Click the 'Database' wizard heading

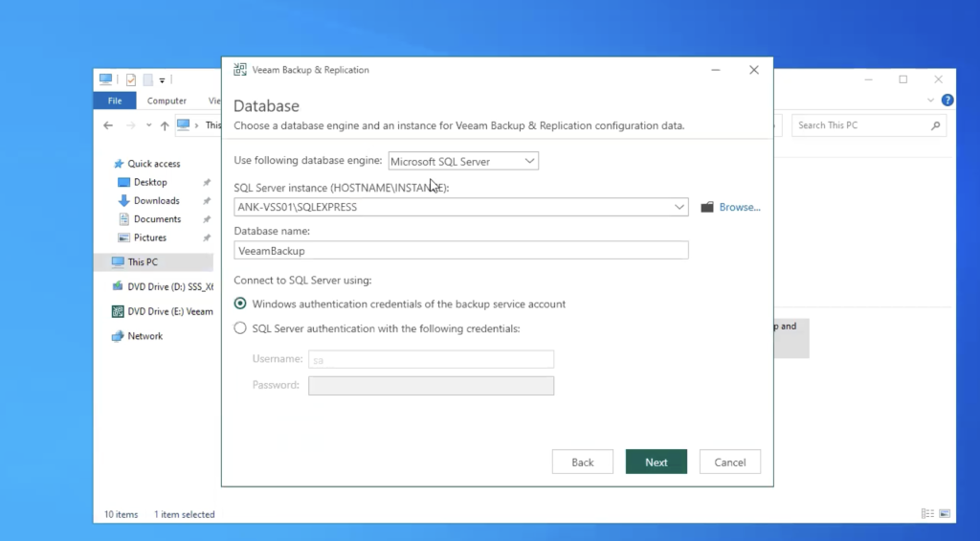pyautogui.click(x=266, y=105)
